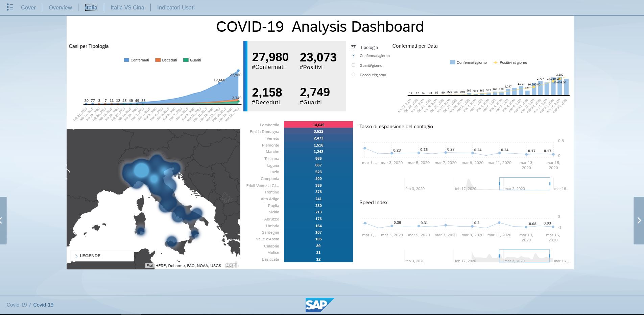Viewport: 644px width, 315px height.
Task: Select Piemonte bar showing 1,516
Action: [x=318, y=145]
